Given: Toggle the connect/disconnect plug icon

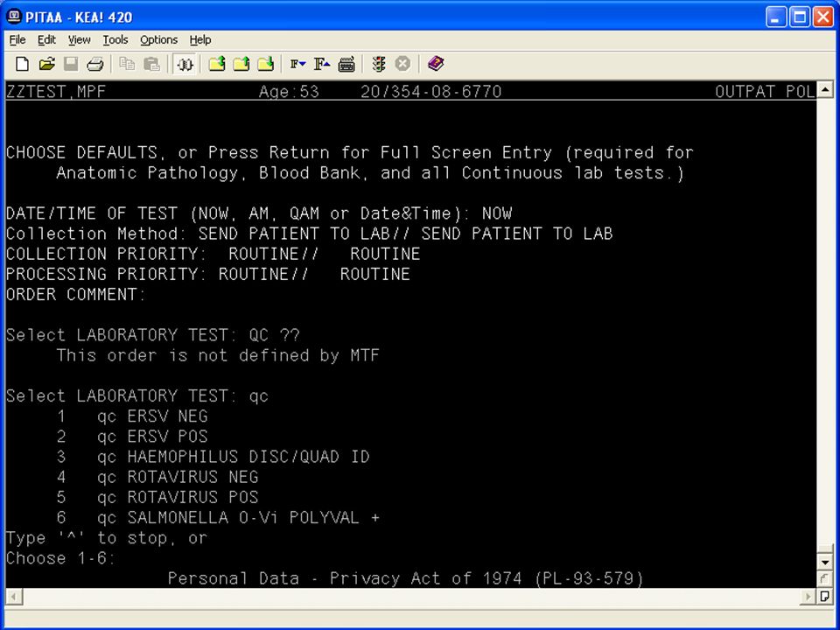Looking at the screenshot, I should click(185, 64).
